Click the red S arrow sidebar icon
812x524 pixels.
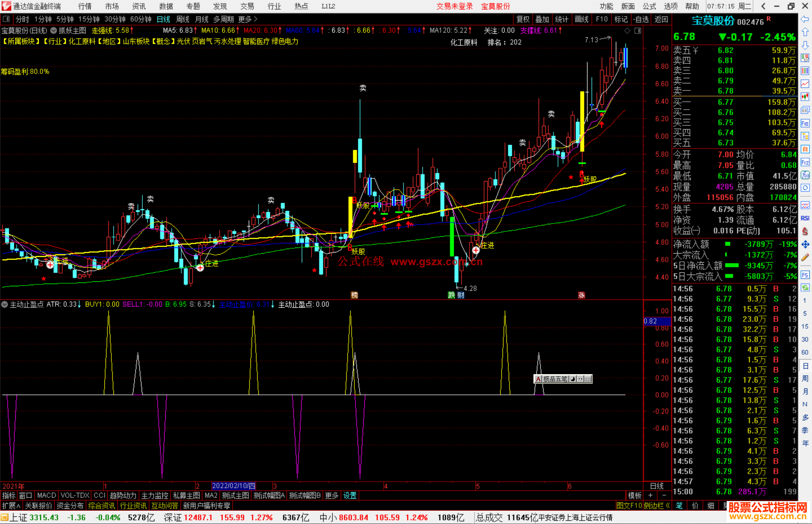805,231
